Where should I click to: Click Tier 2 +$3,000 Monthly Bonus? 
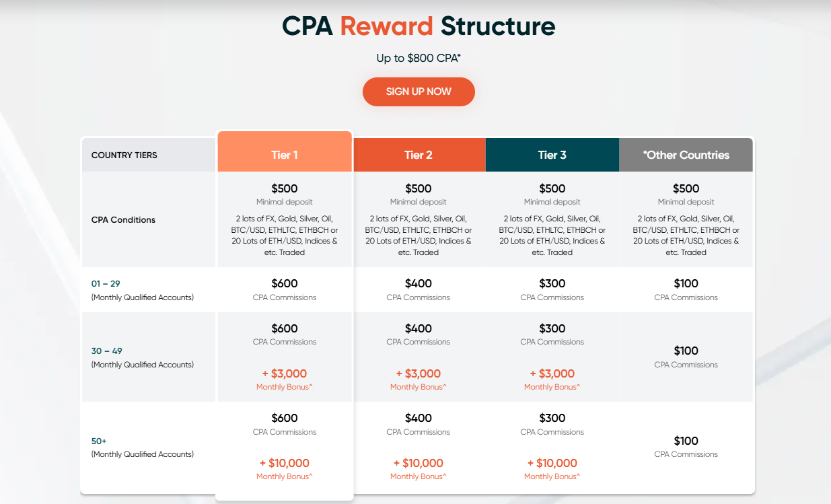(x=419, y=374)
